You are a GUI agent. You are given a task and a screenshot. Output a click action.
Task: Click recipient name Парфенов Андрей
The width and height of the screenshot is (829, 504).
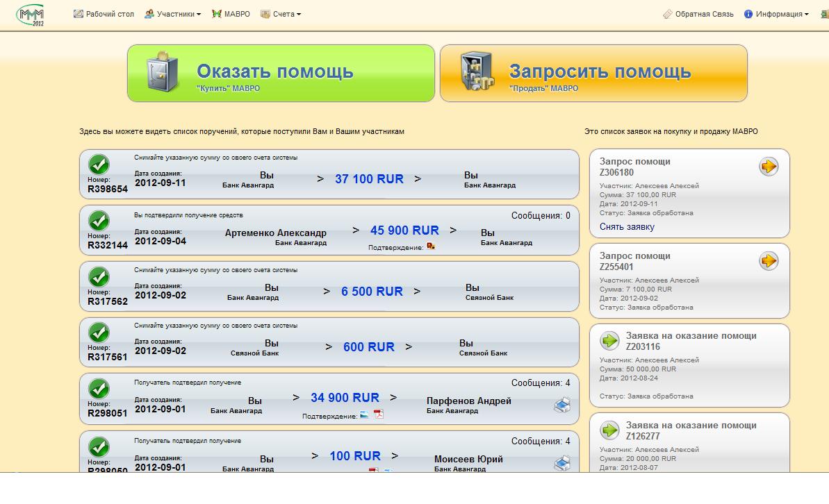469,401
